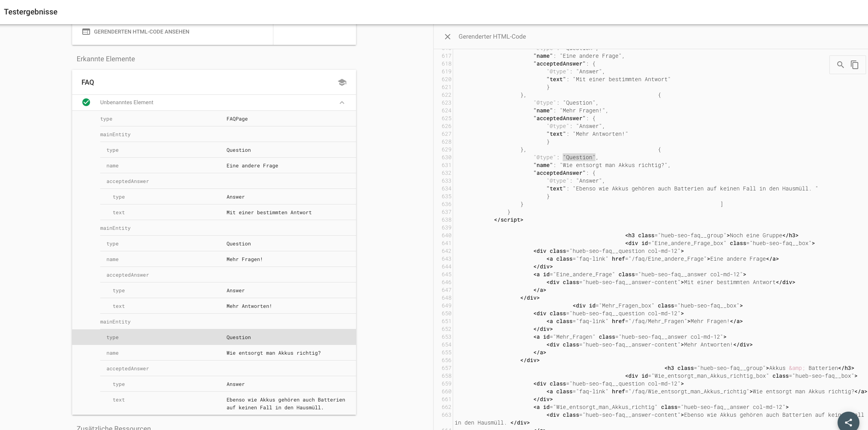
Task: Click href '/faq/Eine_andere_Frage' code line
Action: point(663,259)
